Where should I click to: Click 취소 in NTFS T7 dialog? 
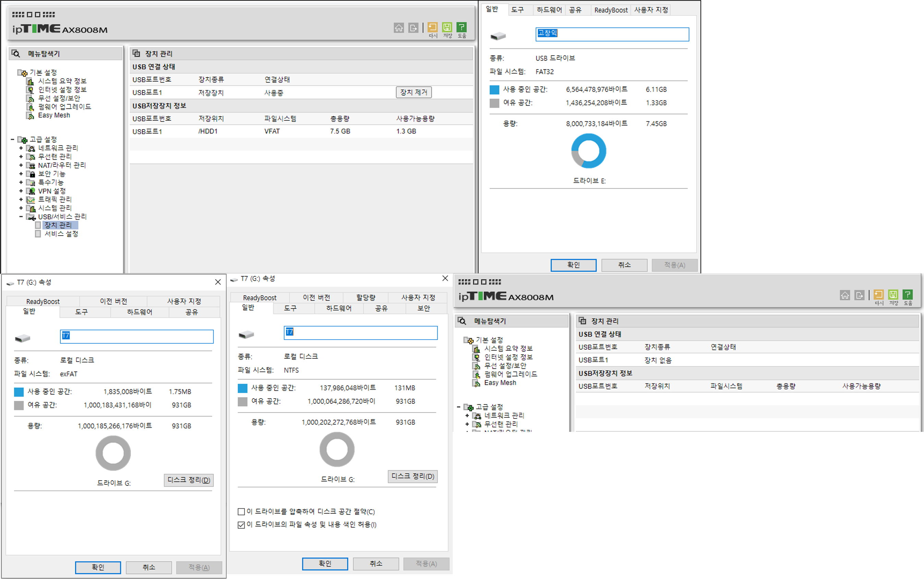tap(376, 564)
